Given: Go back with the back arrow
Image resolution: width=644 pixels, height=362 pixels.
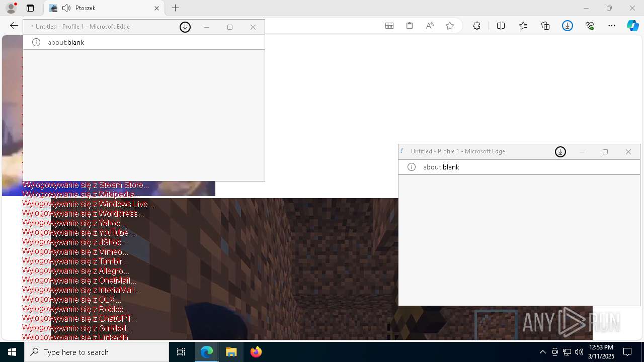Looking at the screenshot, I should pyautogui.click(x=14, y=26).
